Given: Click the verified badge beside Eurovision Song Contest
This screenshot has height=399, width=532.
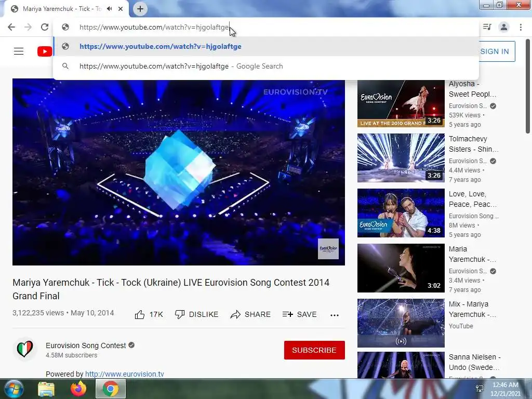Looking at the screenshot, I should (131, 345).
